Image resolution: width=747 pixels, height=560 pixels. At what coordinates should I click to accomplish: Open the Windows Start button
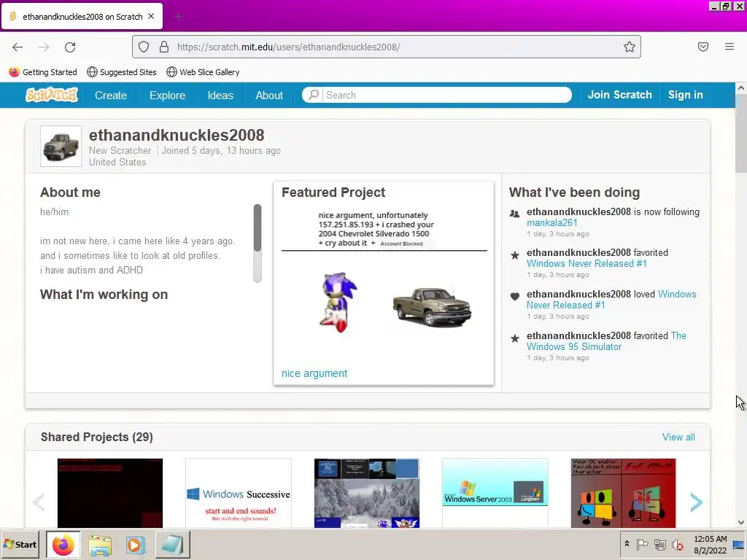(20, 544)
